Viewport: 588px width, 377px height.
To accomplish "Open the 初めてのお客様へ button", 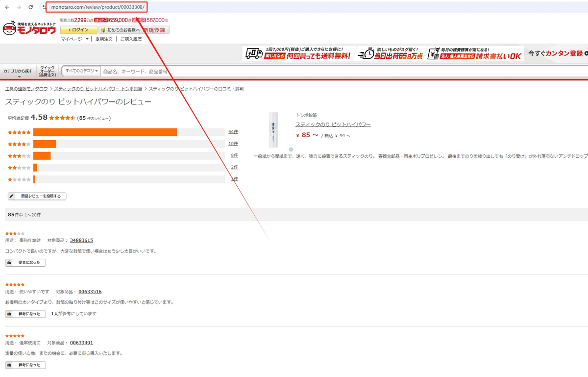I will point(120,30).
